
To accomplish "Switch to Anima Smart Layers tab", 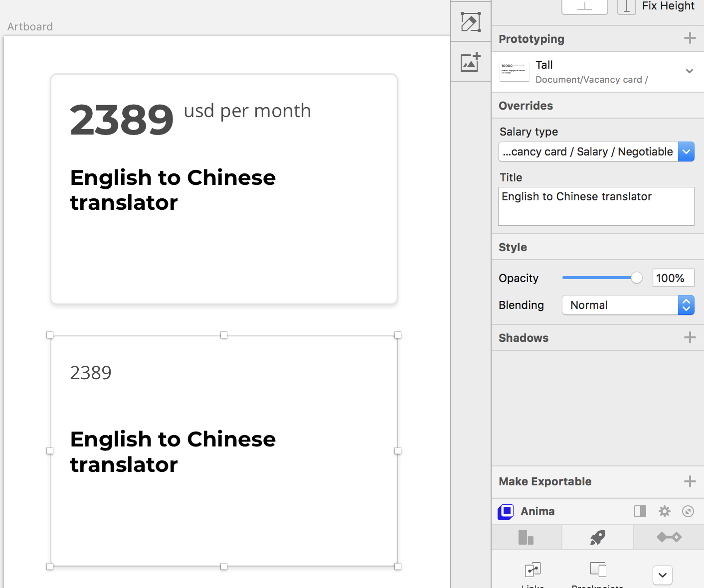I will click(669, 537).
